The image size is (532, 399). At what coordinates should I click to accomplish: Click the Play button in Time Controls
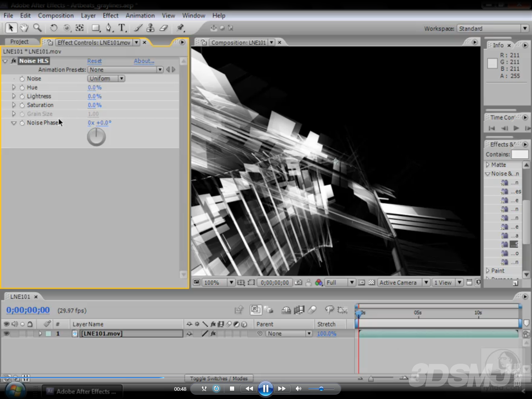click(516, 128)
